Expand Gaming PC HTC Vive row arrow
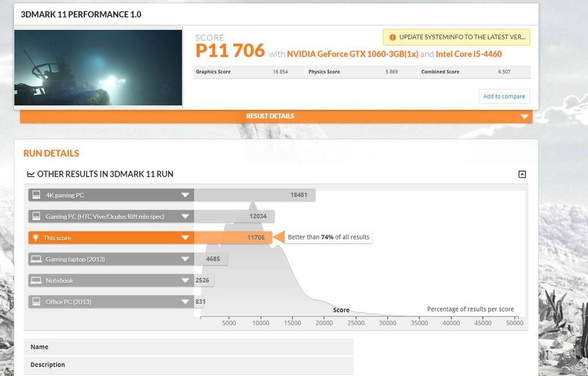 pyautogui.click(x=185, y=216)
